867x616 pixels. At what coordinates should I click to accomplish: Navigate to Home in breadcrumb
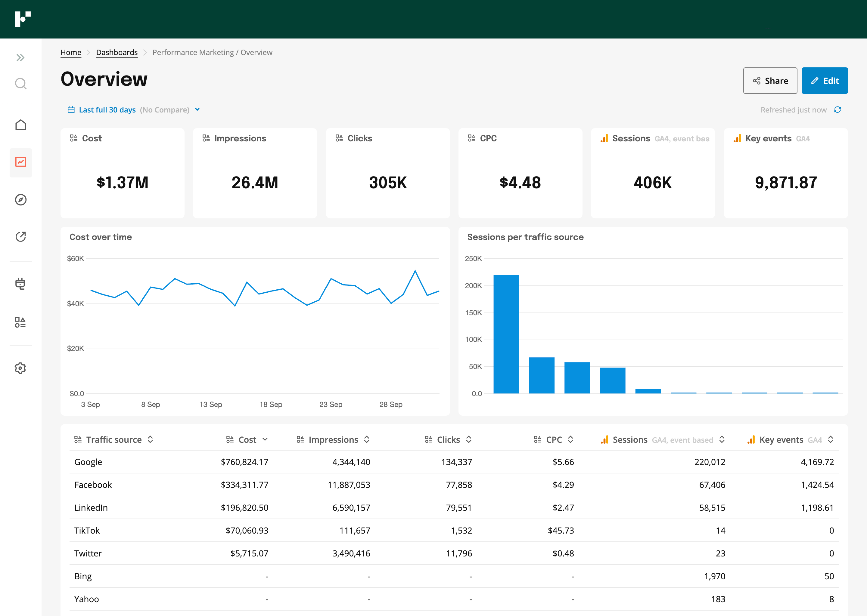click(71, 52)
